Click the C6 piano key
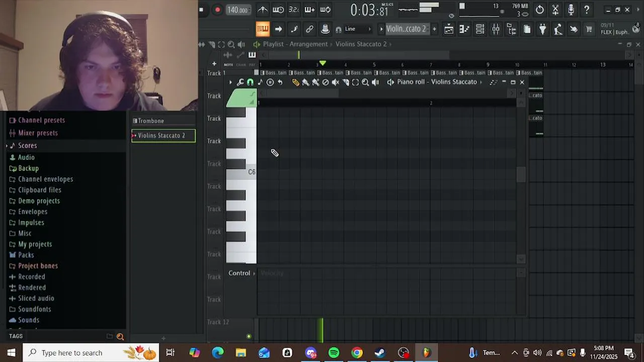644x362 pixels. 241,172
